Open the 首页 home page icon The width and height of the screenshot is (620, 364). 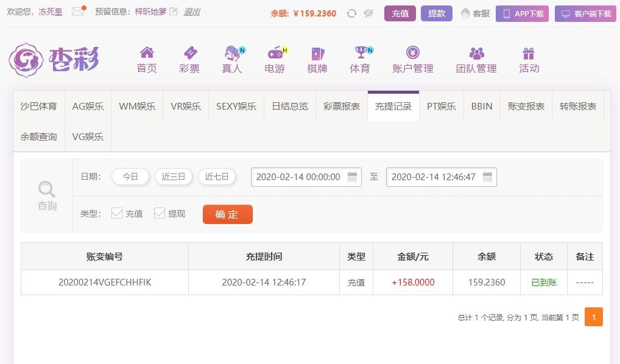(146, 54)
